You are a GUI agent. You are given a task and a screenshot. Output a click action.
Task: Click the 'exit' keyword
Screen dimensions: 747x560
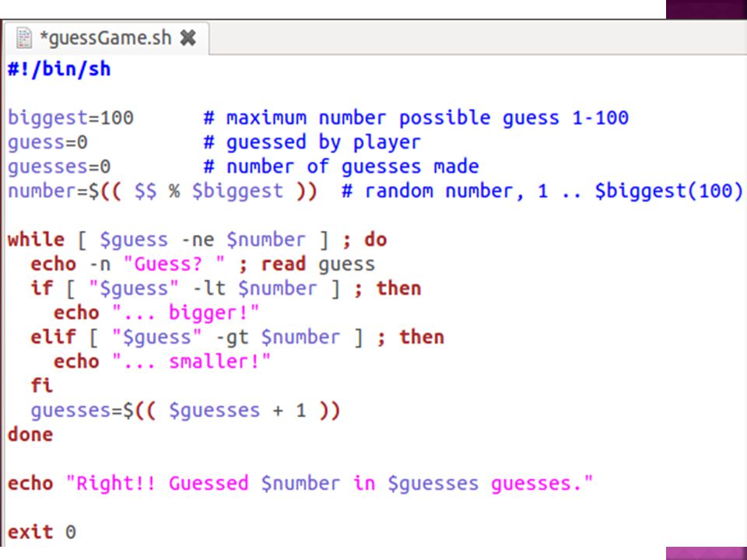pyautogui.click(x=30, y=532)
